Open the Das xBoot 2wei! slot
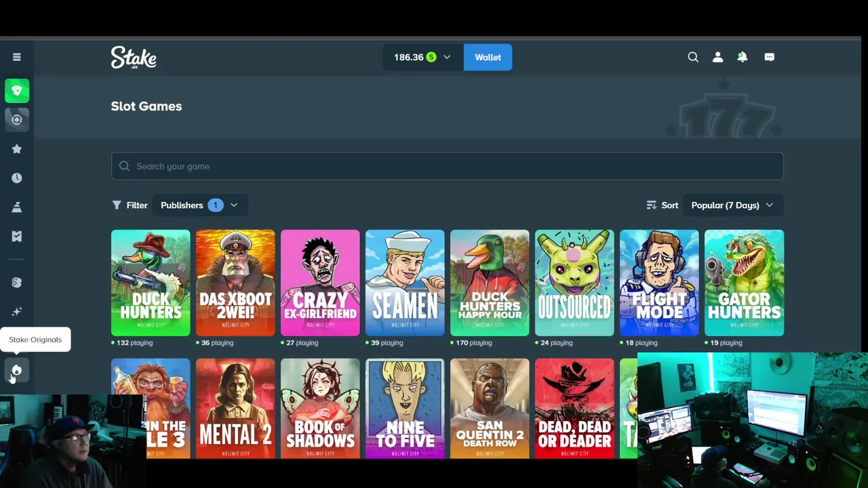868x488 pixels. 235,283
